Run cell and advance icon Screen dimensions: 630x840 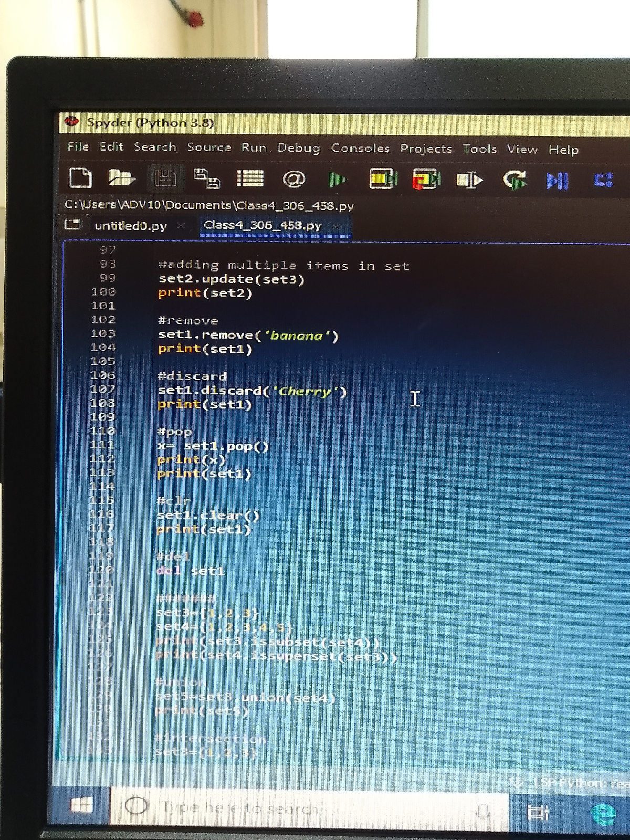[x=426, y=180]
